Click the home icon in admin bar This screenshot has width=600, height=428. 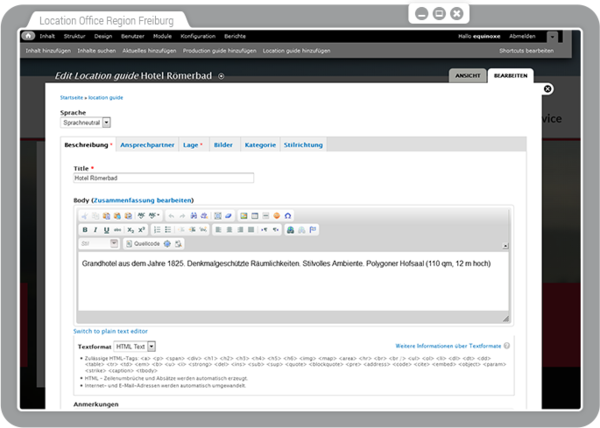[30, 36]
